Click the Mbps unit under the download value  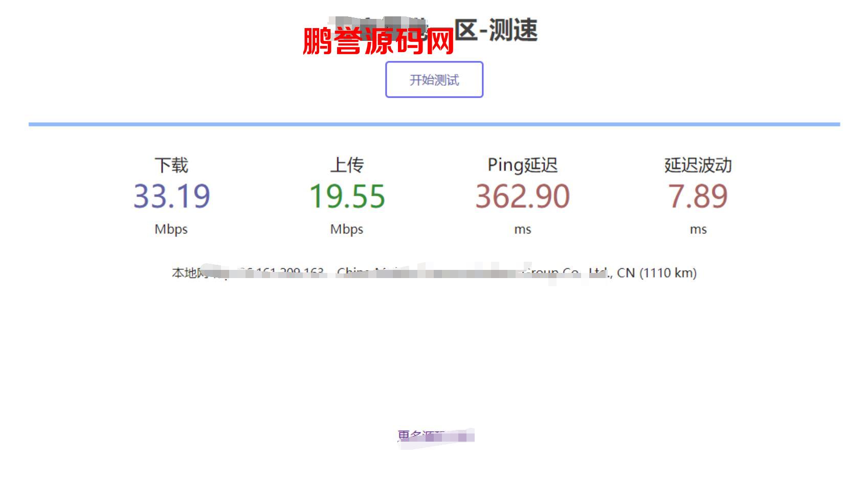click(x=171, y=230)
